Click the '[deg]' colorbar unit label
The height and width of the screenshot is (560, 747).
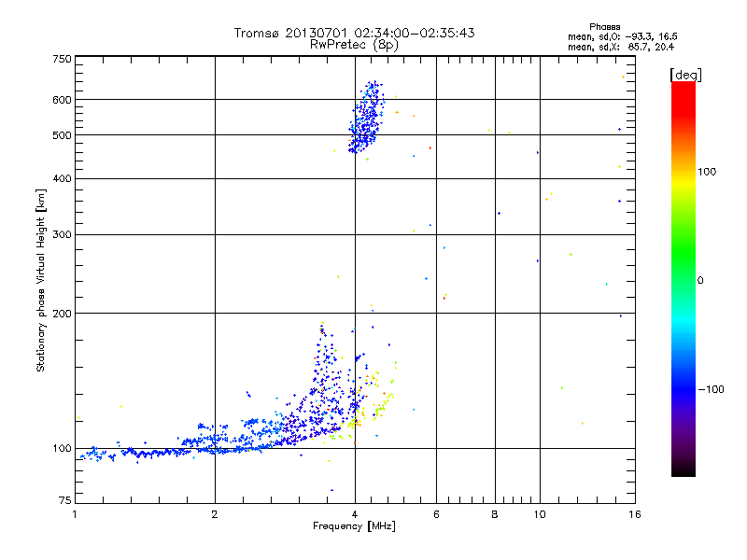coord(685,75)
